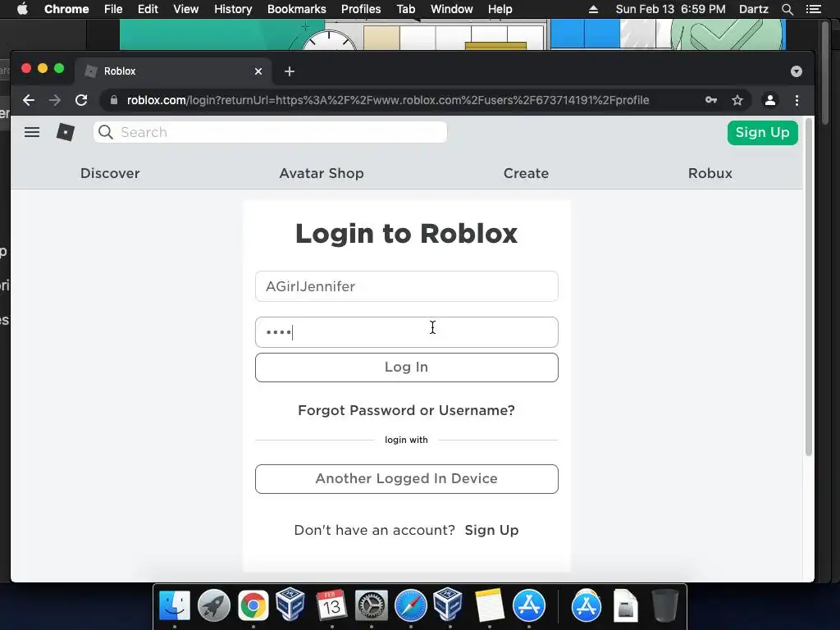Bookmark this page with the star icon

pos(737,100)
